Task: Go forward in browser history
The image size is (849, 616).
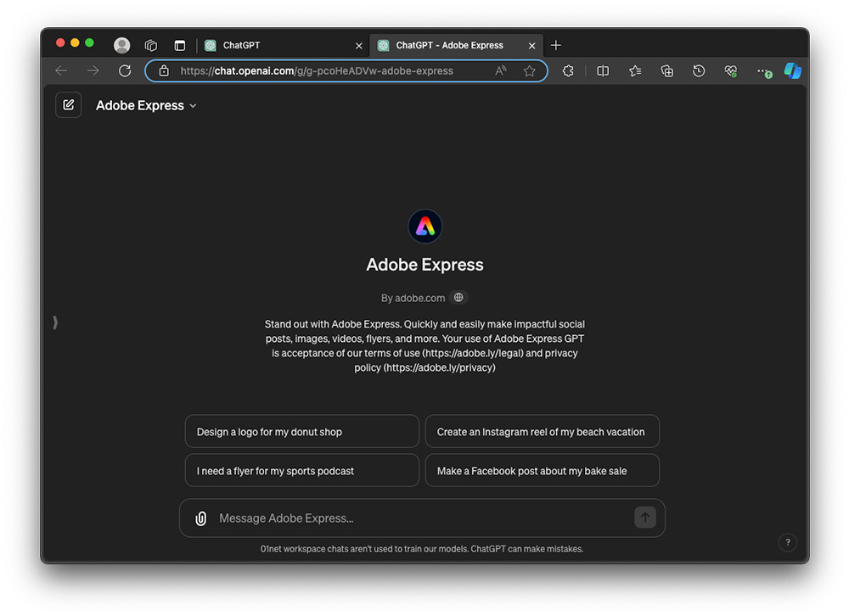Action: pos(93,71)
